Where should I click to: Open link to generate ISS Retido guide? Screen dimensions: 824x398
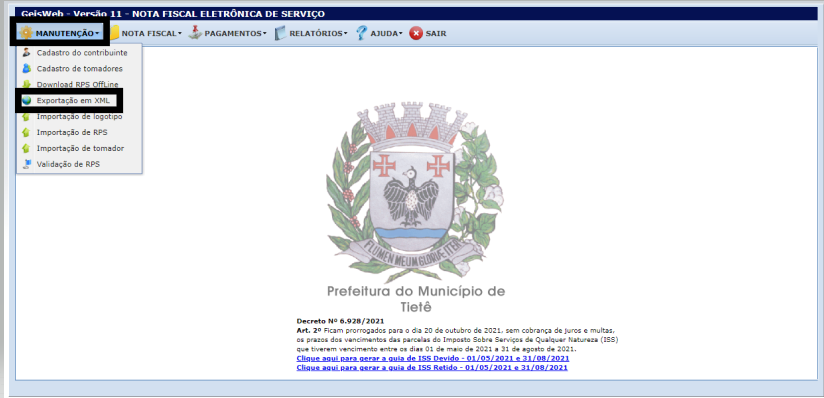click(432, 368)
